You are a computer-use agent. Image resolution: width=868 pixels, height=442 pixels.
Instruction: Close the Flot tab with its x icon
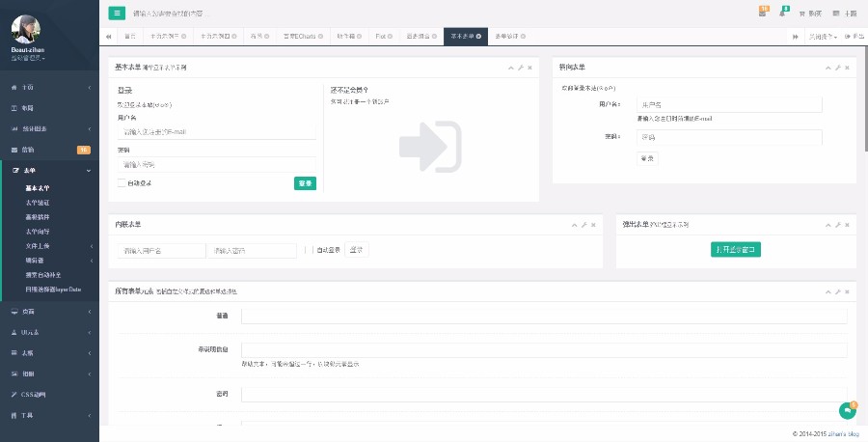point(390,37)
